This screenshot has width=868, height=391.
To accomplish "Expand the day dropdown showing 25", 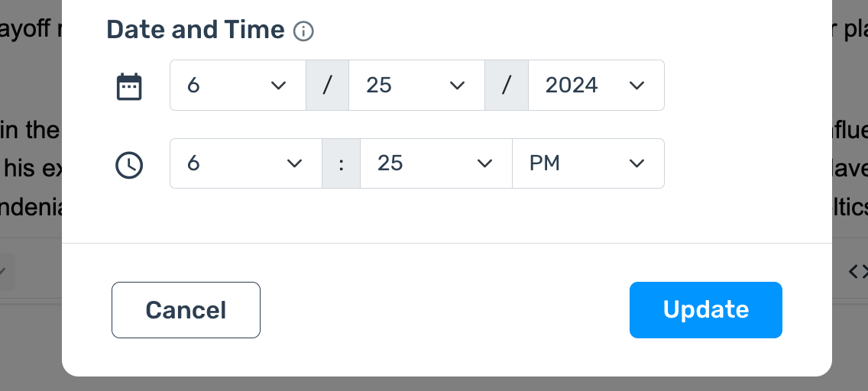I will (x=416, y=85).
